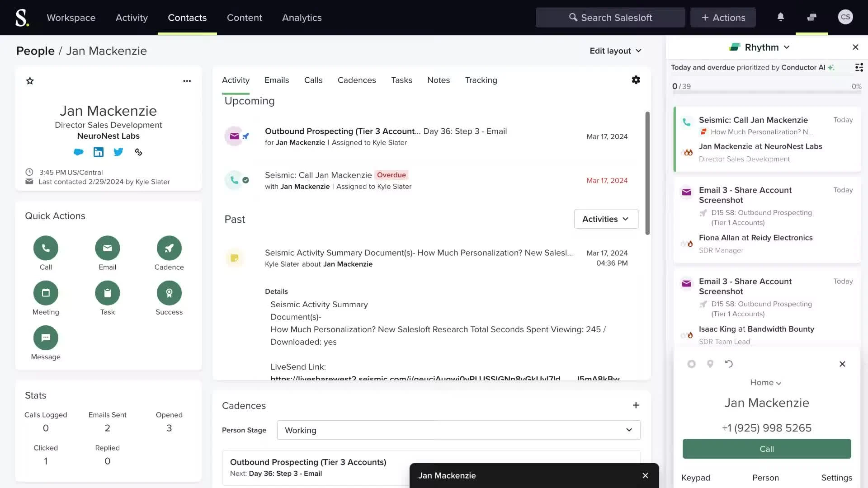Screen dimensions: 868x488
Task: Open the Keypad tab in dialer
Action: pyautogui.click(x=696, y=478)
